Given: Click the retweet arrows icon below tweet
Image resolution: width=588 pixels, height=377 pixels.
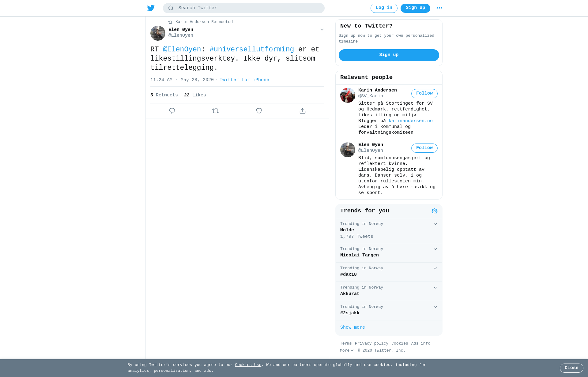Looking at the screenshot, I should 216,111.
